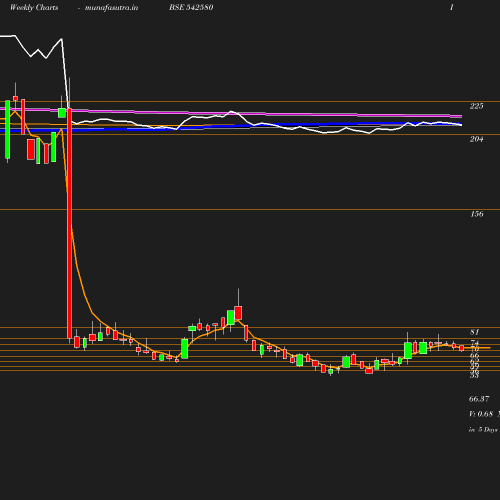Click the tall red crash candlestick

(x=69, y=223)
